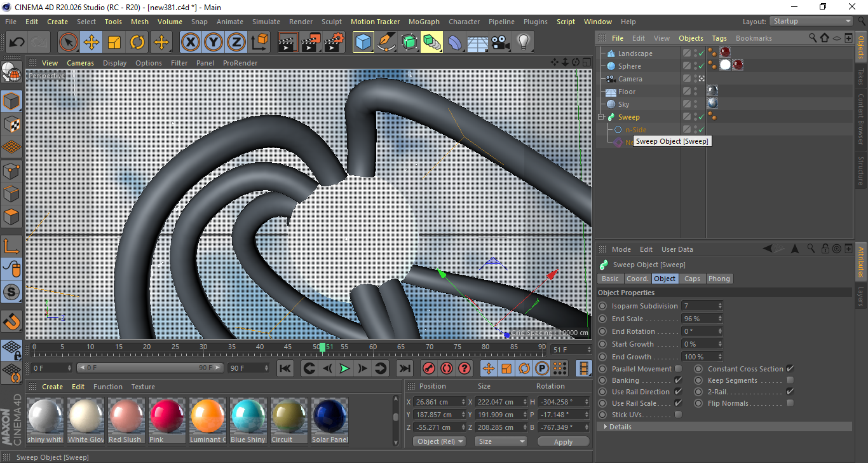Click Render View clapperboard icon

288,43
